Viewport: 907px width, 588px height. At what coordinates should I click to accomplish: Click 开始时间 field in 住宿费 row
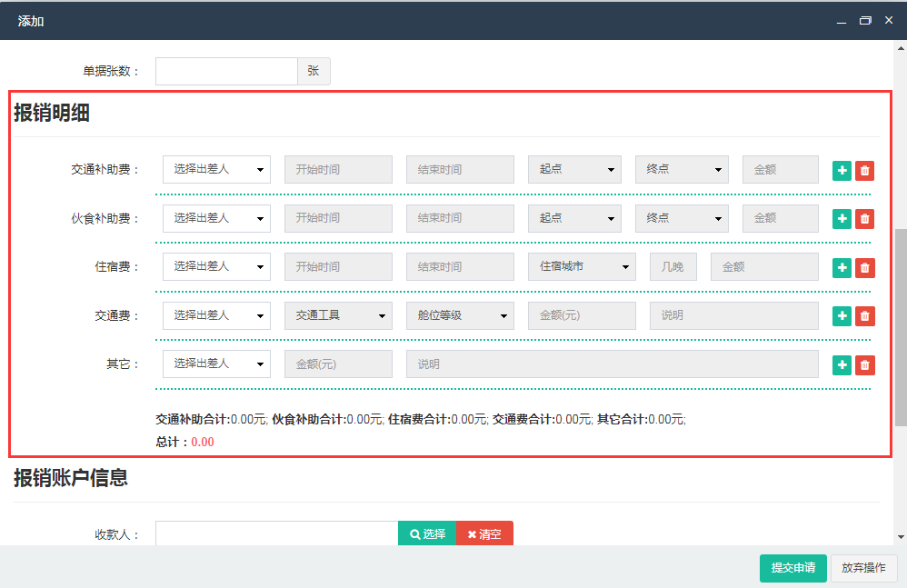pyautogui.click(x=338, y=266)
